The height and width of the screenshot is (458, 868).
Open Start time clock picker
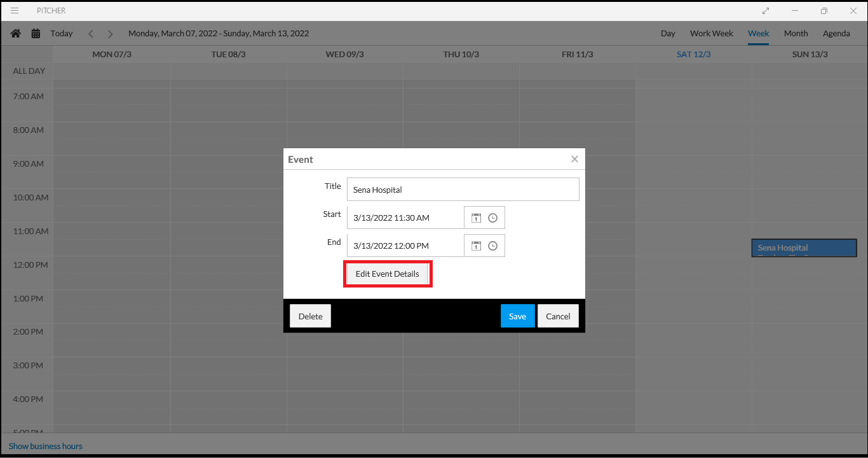coord(492,218)
